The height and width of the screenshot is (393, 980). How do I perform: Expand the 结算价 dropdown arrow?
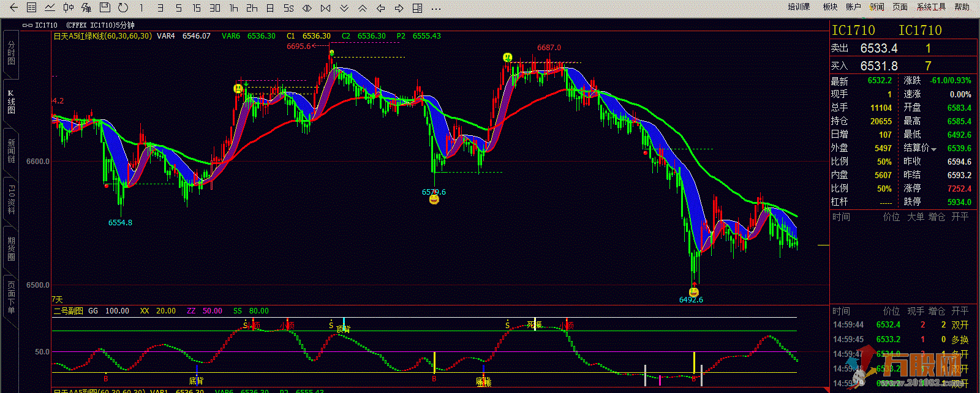pos(934,149)
